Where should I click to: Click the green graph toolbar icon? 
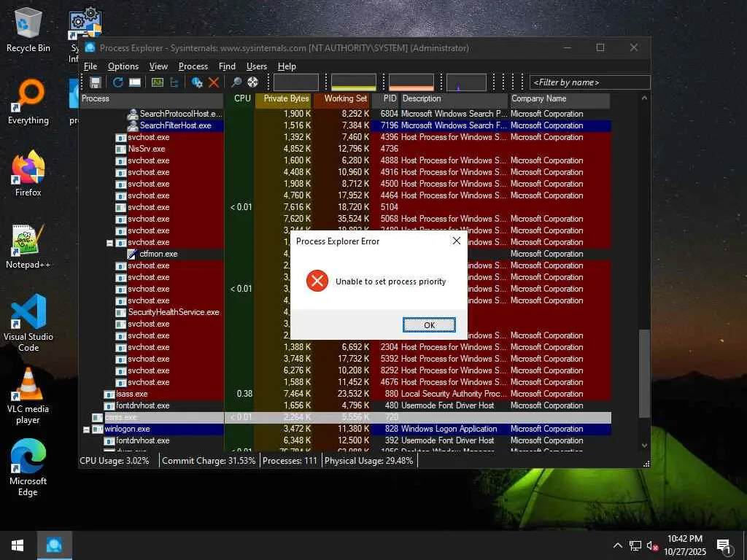pyautogui.click(x=158, y=82)
